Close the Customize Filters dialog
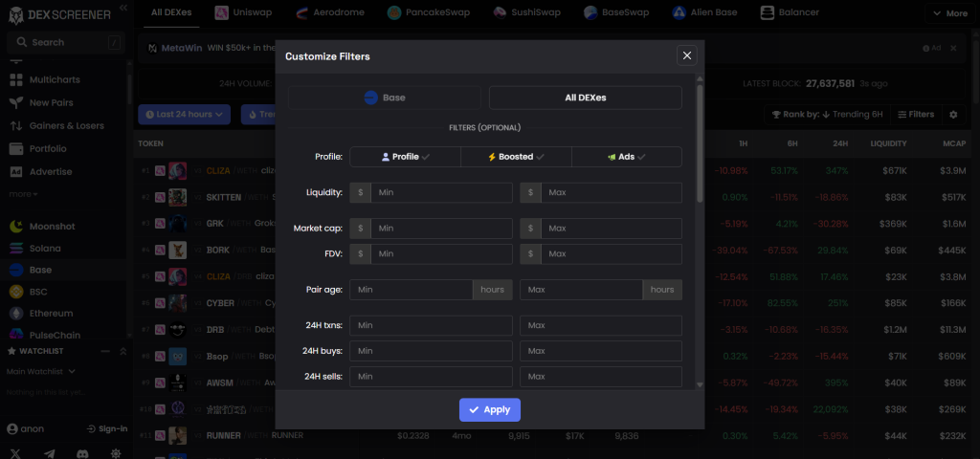Viewport: 980px width, 459px height. tap(686, 55)
